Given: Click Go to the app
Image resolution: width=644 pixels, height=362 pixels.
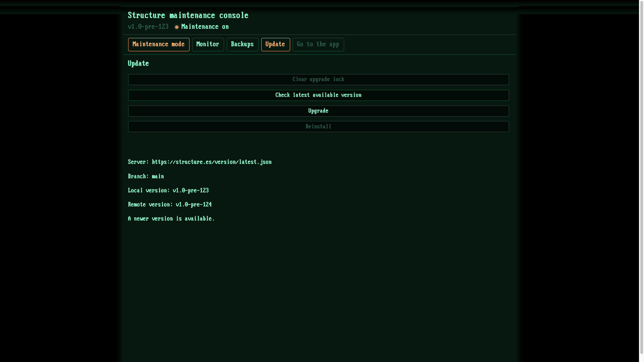Looking at the screenshot, I should tap(318, 44).
